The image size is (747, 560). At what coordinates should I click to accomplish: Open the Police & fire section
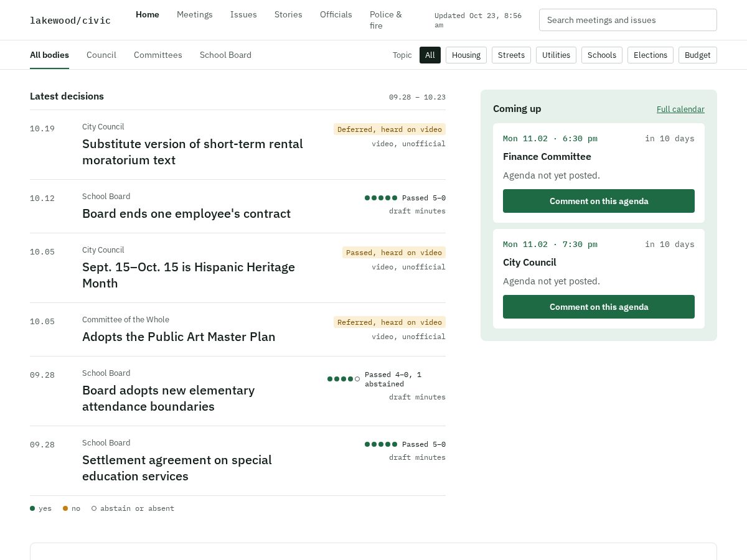386,20
